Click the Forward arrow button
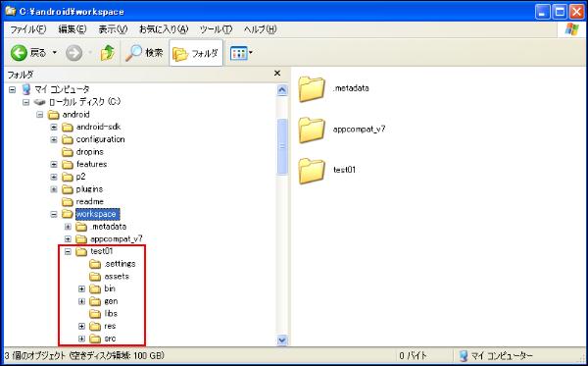 pyautogui.click(x=73, y=53)
